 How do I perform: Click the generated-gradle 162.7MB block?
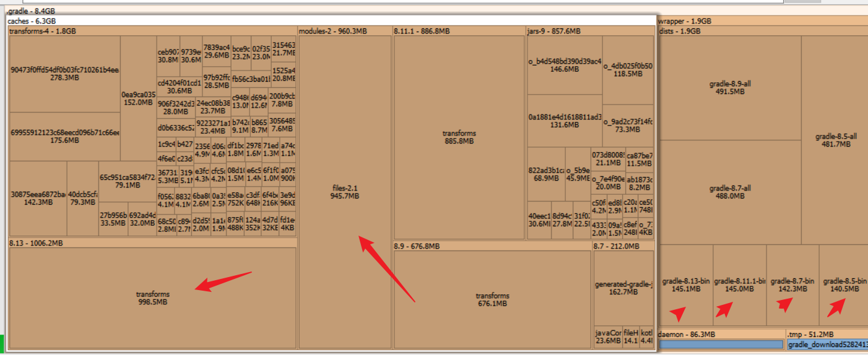[623, 288]
